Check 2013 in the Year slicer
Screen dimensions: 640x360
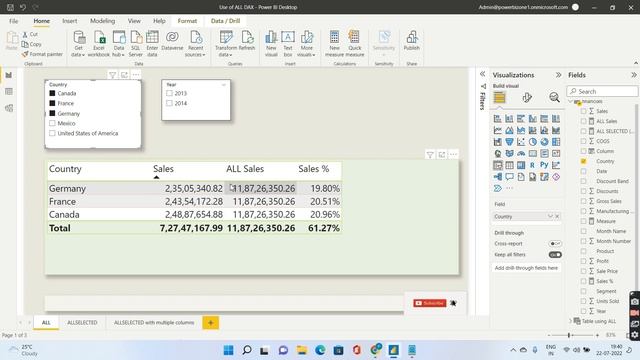[169, 93]
